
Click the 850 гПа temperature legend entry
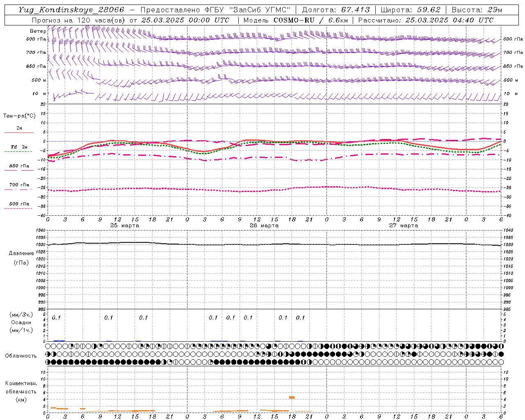(x=19, y=166)
